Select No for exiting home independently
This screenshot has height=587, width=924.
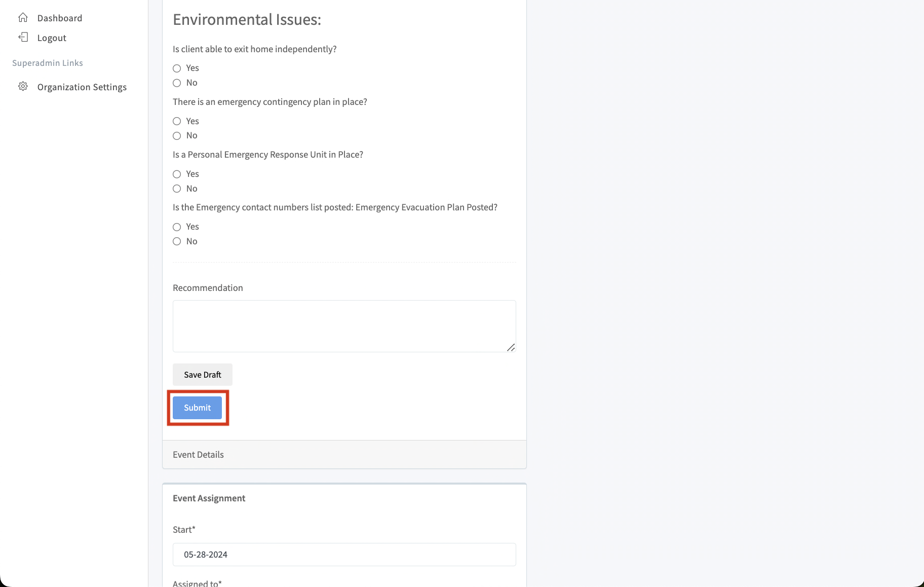pos(177,83)
